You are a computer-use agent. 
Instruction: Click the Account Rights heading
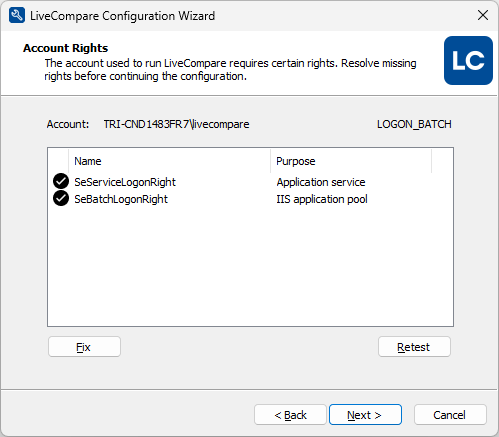(x=66, y=48)
